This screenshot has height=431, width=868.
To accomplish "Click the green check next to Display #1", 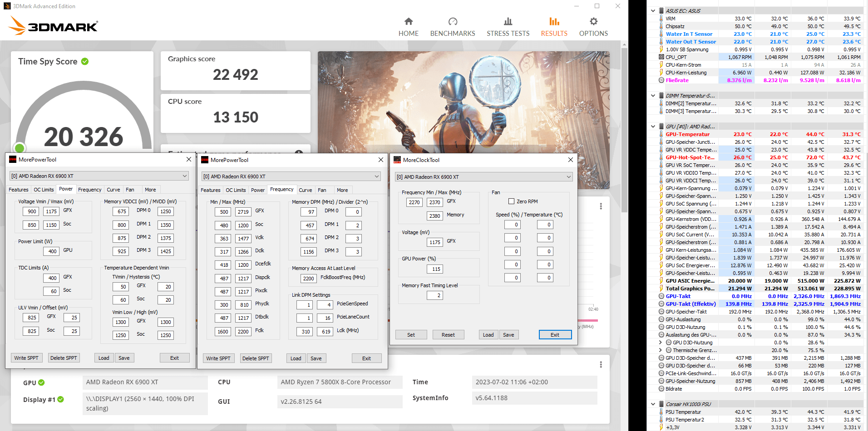I will pyautogui.click(x=60, y=399).
